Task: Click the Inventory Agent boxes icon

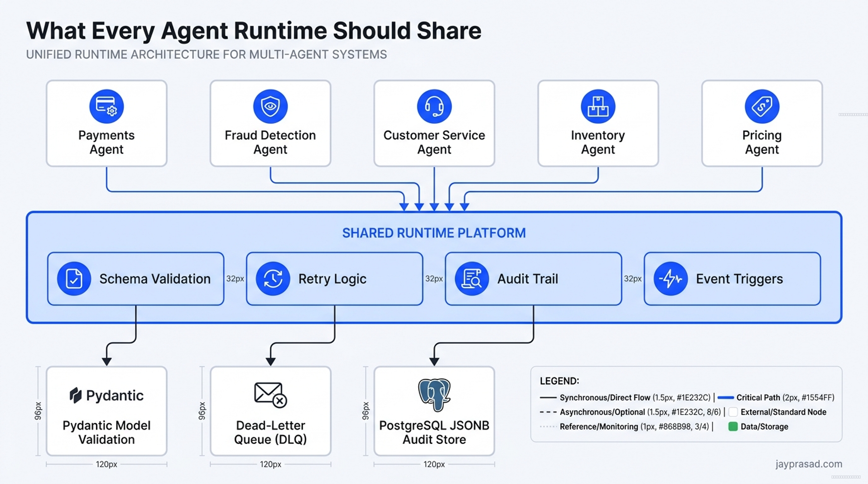Action: (598, 106)
